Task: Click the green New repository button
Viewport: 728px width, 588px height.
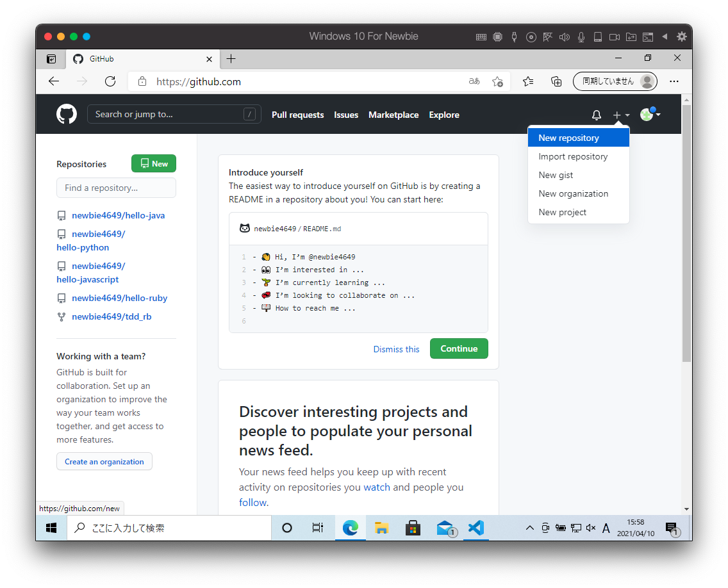Action: (154, 163)
